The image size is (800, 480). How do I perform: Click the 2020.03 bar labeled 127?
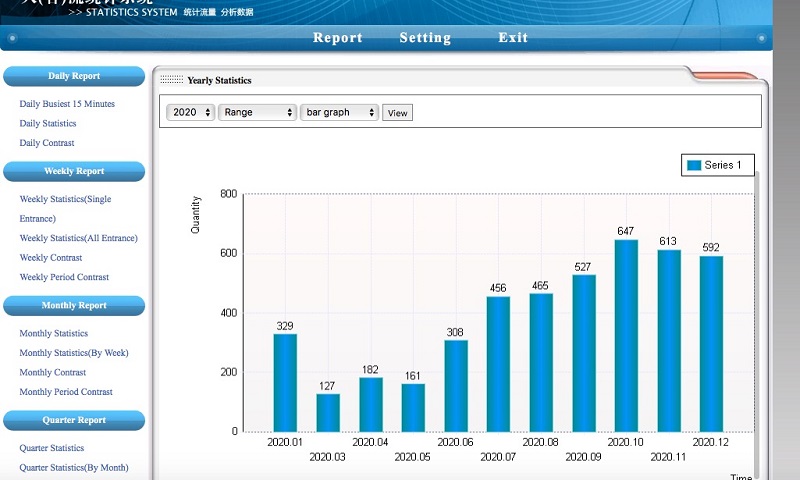point(328,413)
